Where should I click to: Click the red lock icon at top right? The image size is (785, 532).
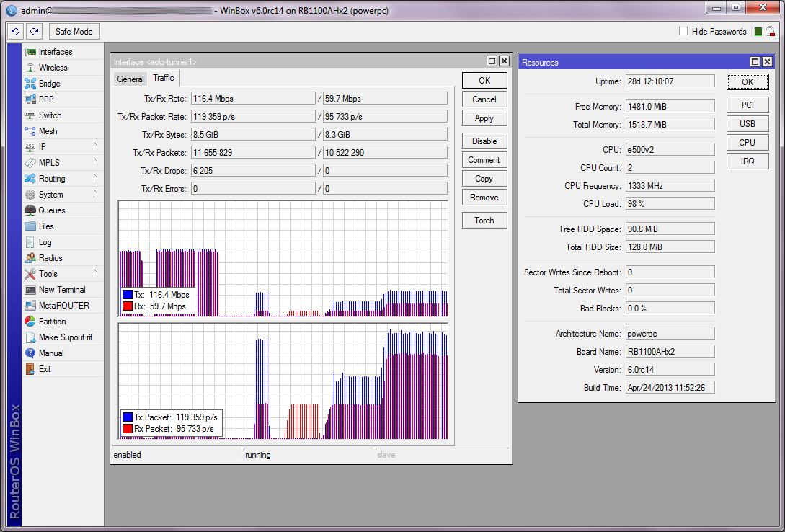[x=770, y=32]
